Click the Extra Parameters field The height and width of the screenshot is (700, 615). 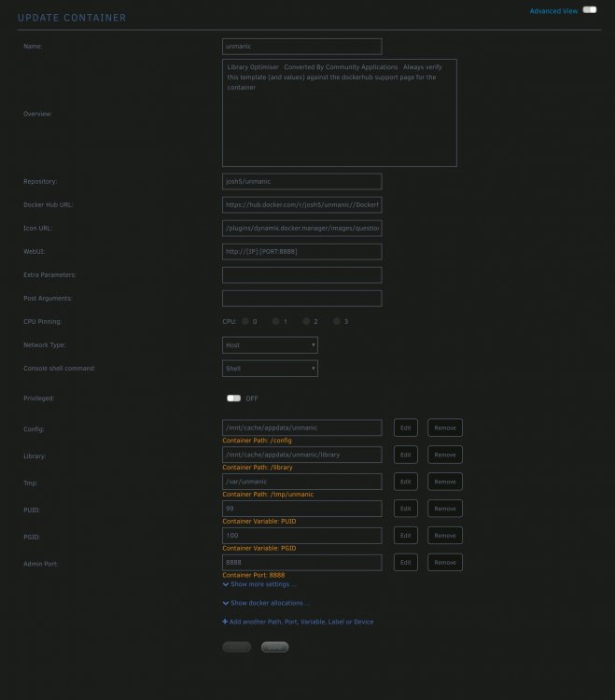point(302,275)
